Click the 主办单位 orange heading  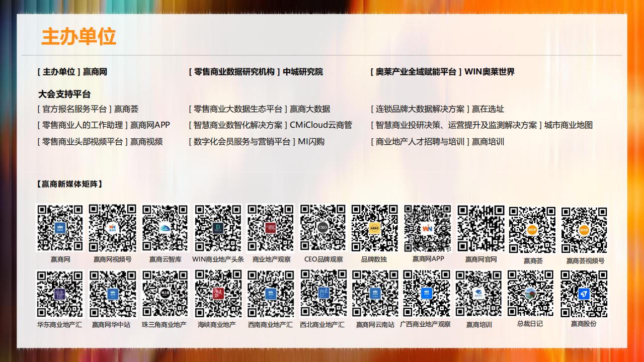(78, 37)
